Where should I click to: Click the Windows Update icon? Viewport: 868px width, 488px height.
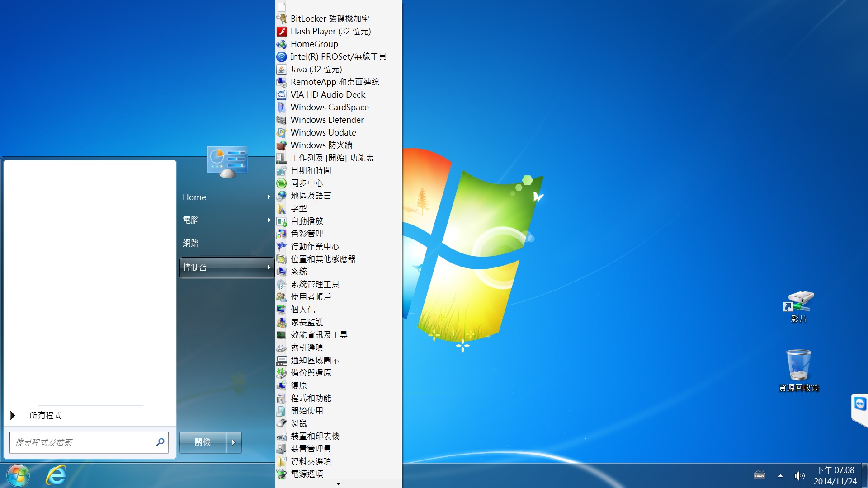coord(282,133)
